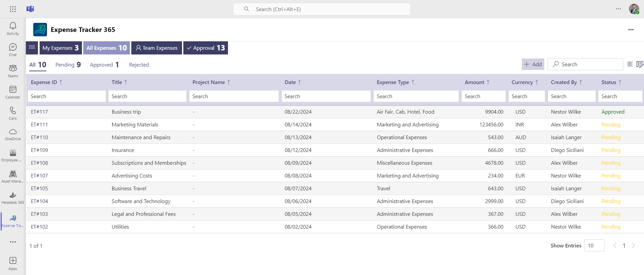Open Team Expenses tab

click(156, 48)
